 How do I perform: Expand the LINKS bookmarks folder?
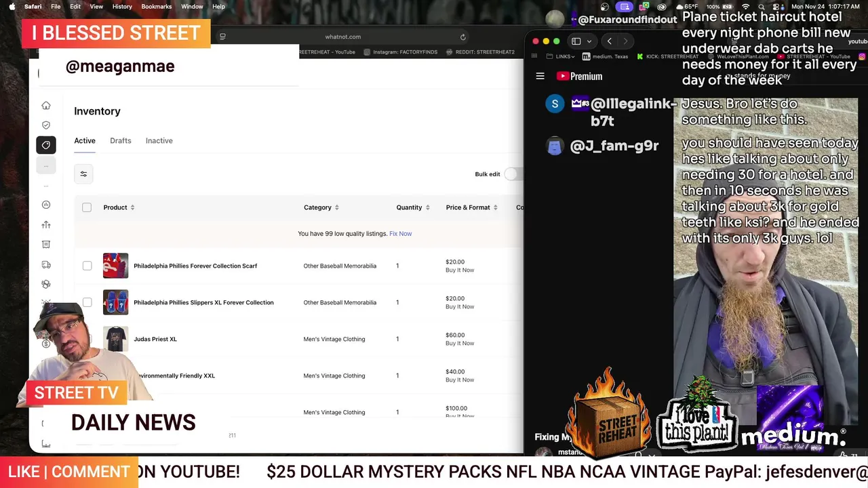coord(561,56)
